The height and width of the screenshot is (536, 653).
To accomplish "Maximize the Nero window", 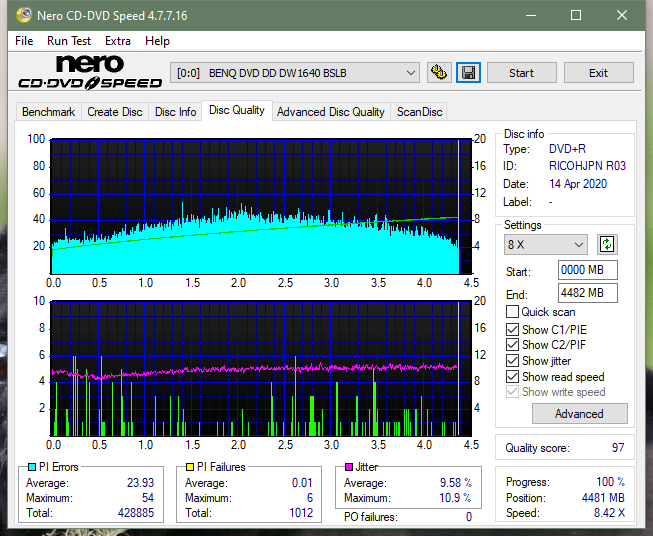I will point(576,15).
